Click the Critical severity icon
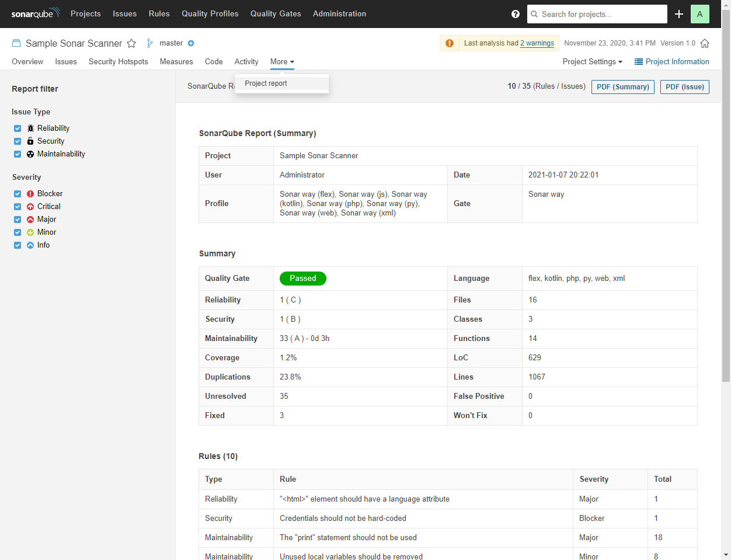The height and width of the screenshot is (560, 731). pyautogui.click(x=30, y=207)
